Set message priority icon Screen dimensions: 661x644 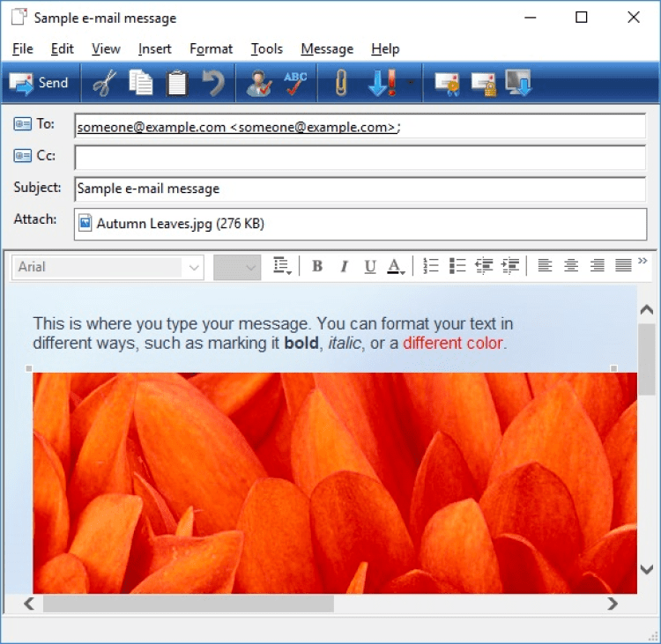[382, 83]
